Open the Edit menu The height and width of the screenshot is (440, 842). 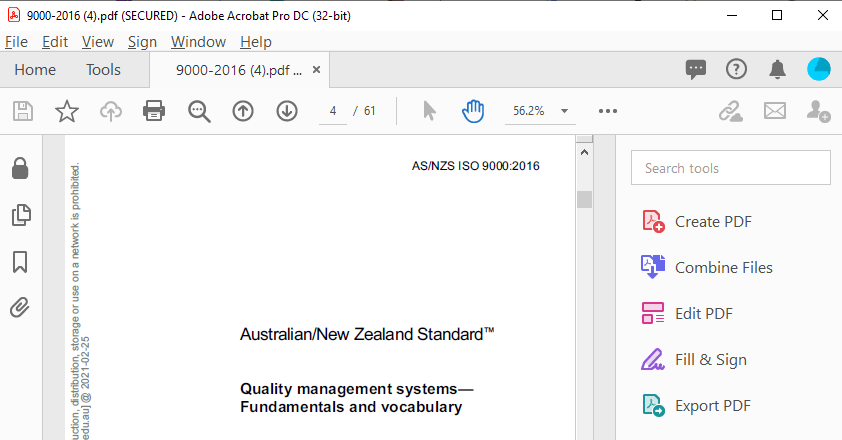pos(55,42)
